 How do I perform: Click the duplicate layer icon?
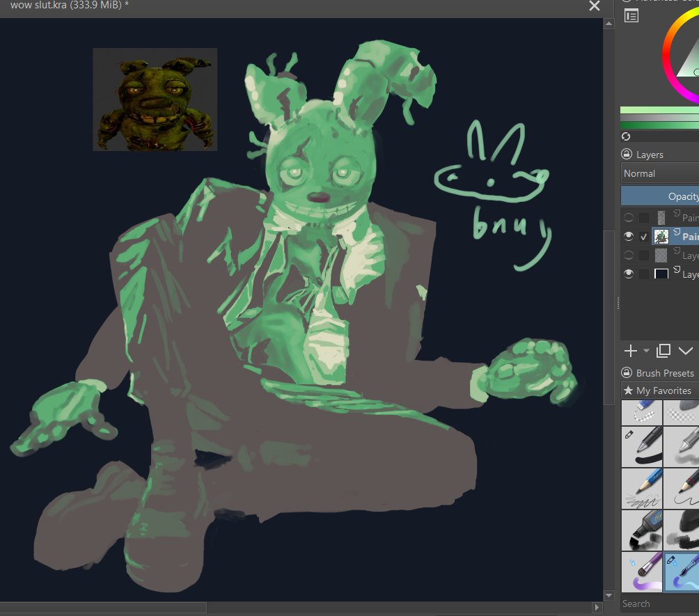pos(663,351)
